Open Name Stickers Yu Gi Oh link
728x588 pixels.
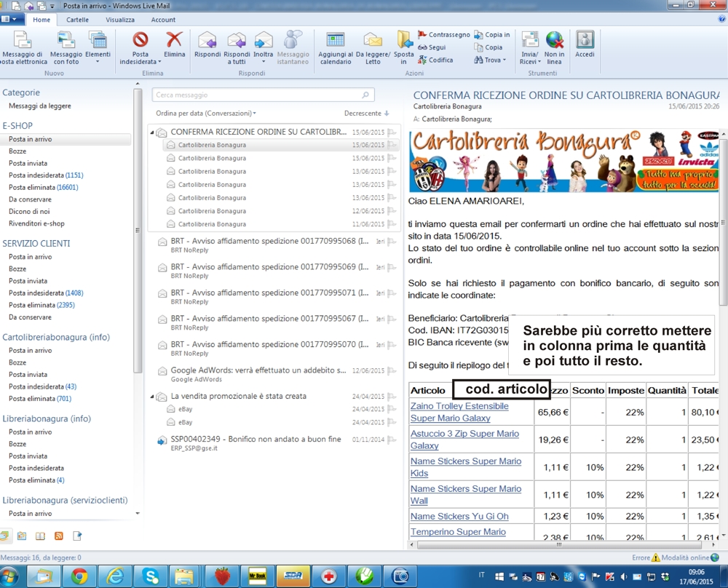point(459,517)
